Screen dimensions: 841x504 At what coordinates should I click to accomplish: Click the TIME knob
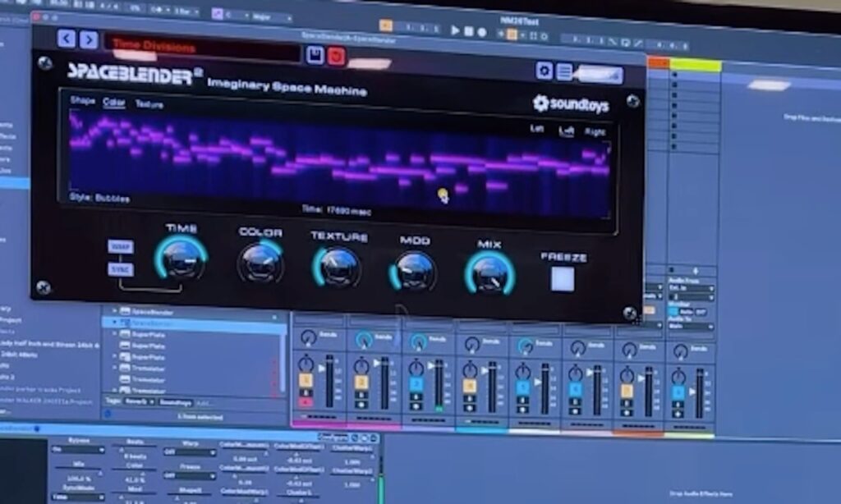click(180, 259)
